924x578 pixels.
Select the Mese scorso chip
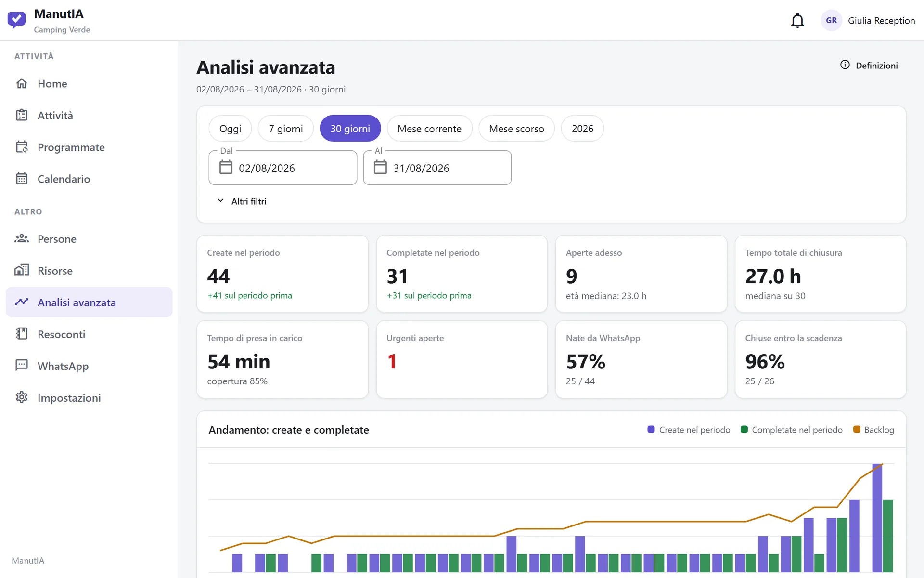pos(516,129)
